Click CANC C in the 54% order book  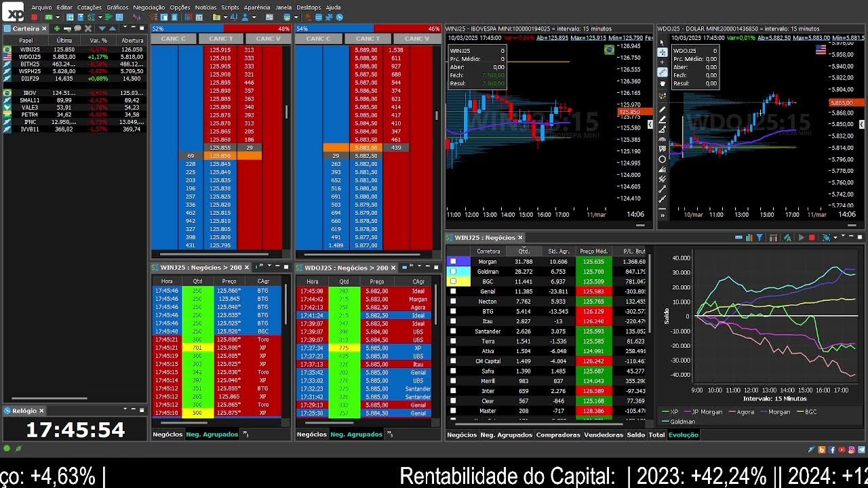318,39
